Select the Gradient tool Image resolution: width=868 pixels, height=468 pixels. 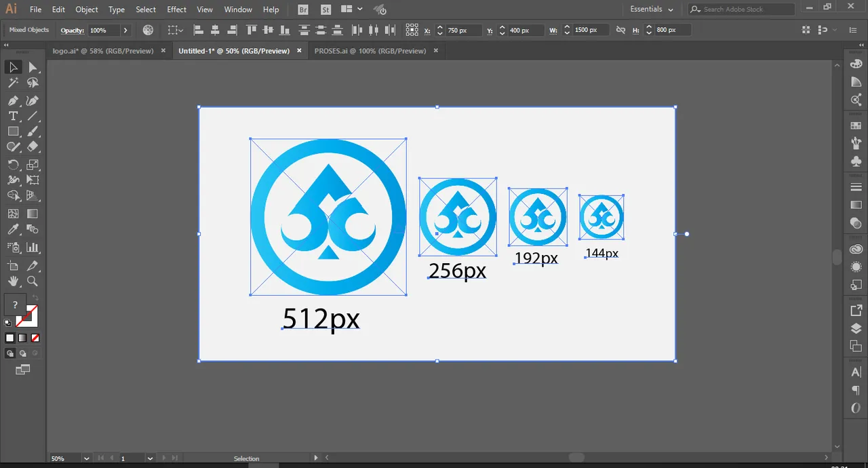click(33, 214)
